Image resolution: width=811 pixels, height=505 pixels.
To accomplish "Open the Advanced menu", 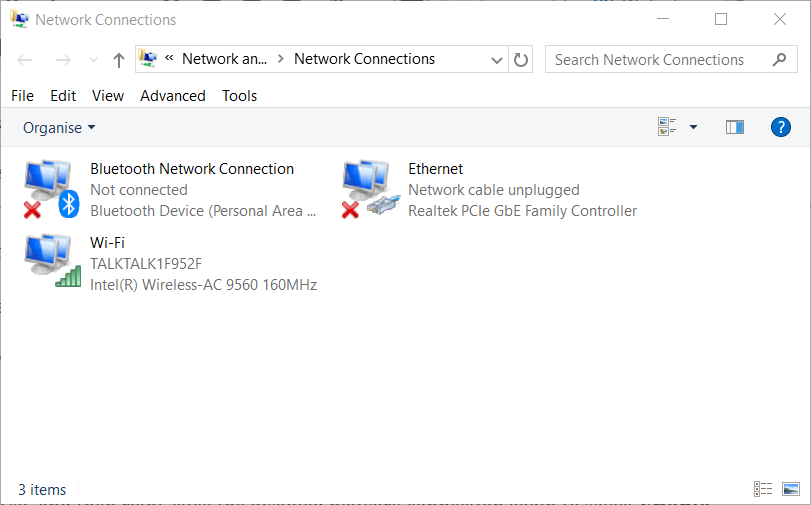I will pos(173,96).
